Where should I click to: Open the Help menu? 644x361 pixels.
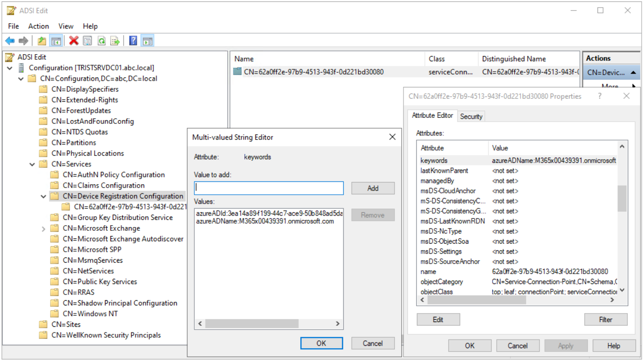[90, 26]
